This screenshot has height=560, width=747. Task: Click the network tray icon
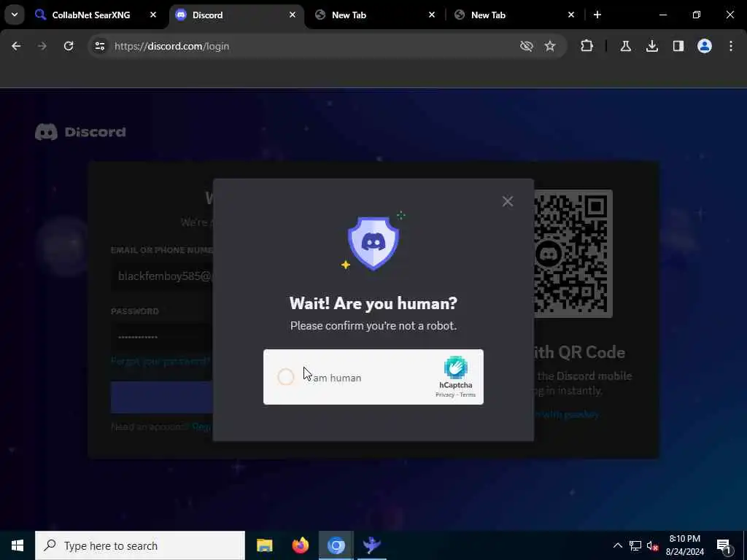[635, 545]
